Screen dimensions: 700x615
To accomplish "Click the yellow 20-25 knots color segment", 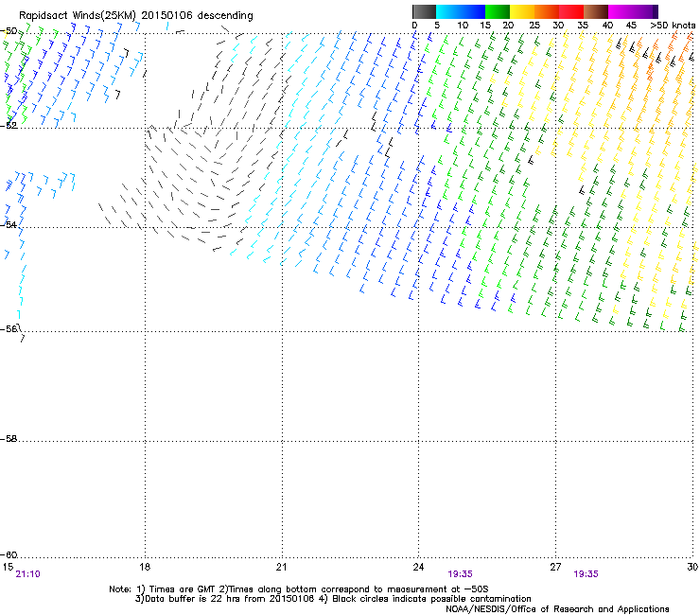I will (x=522, y=11).
